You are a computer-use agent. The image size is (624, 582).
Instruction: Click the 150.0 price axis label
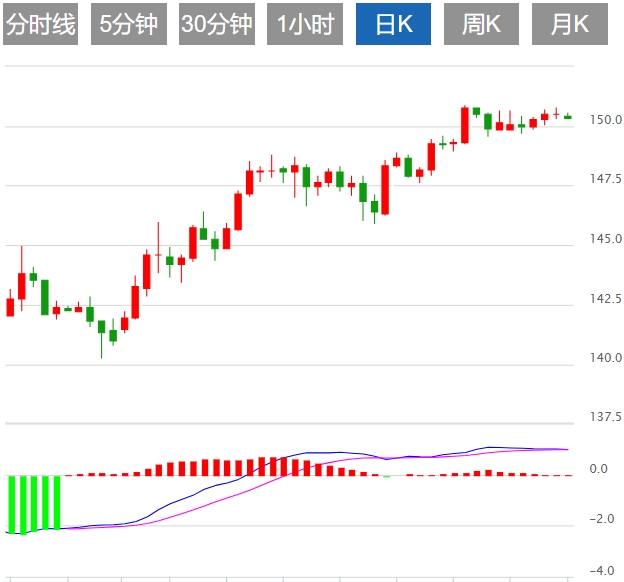(x=604, y=120)
